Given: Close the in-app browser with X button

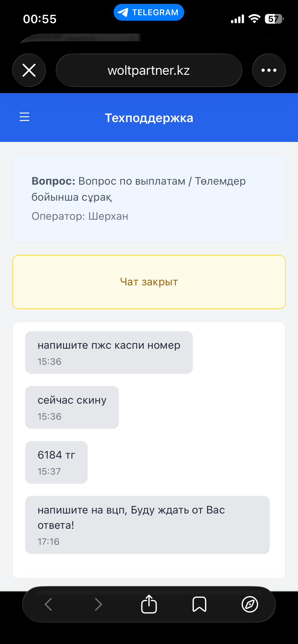Looking at the screenshot, I should 29,70.
